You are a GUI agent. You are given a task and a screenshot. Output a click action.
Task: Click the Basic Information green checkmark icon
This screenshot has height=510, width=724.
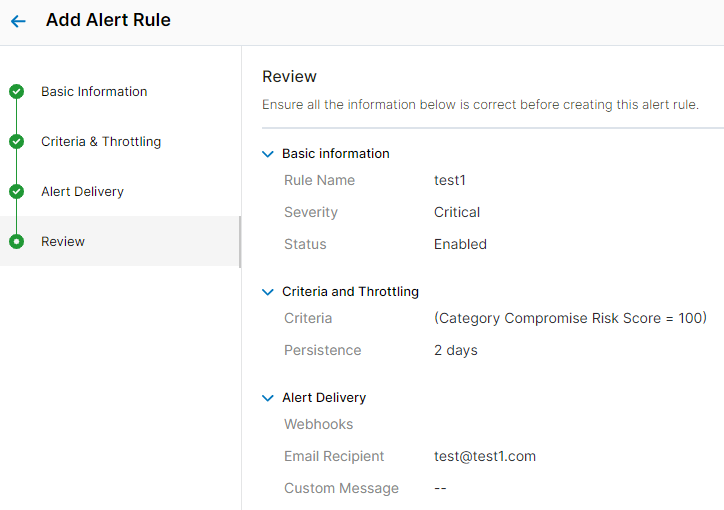point(16,92)
